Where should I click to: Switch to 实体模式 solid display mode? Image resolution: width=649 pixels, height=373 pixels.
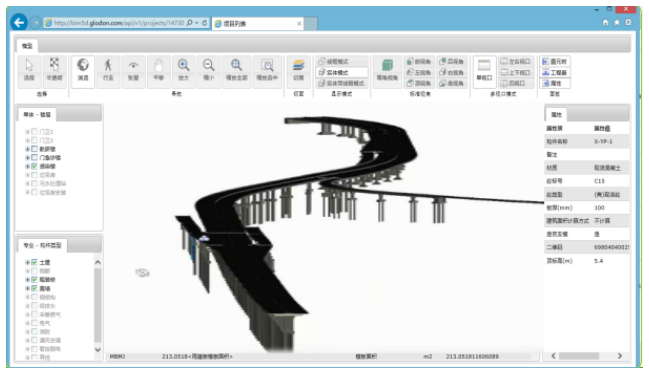coord(341,72)
